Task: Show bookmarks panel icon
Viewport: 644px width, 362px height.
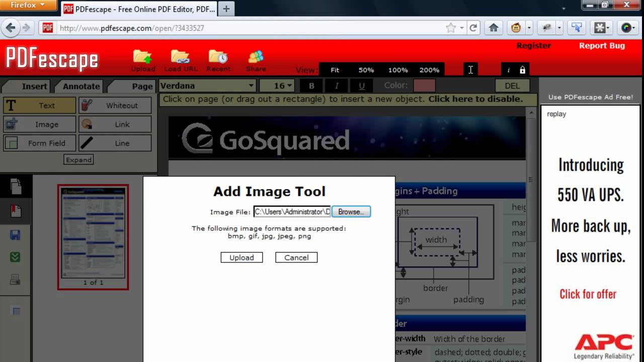Action: click(x=16, y=211)
